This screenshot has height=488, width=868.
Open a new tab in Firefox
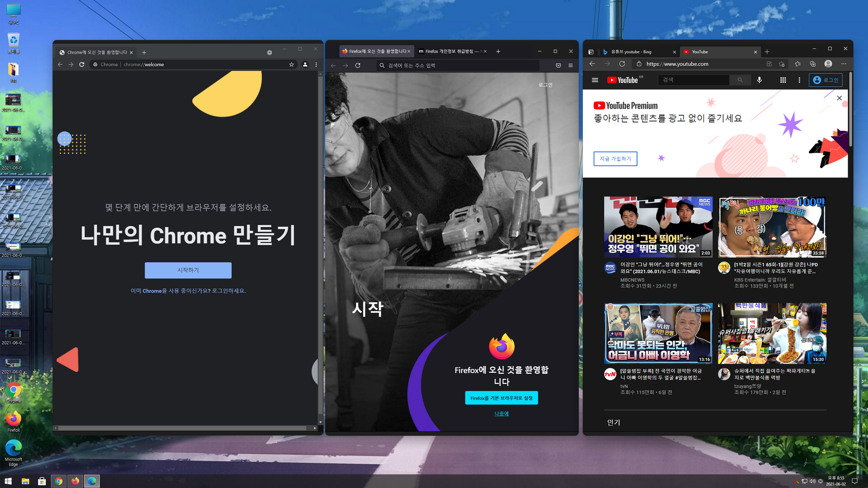[x=498, y=51]
